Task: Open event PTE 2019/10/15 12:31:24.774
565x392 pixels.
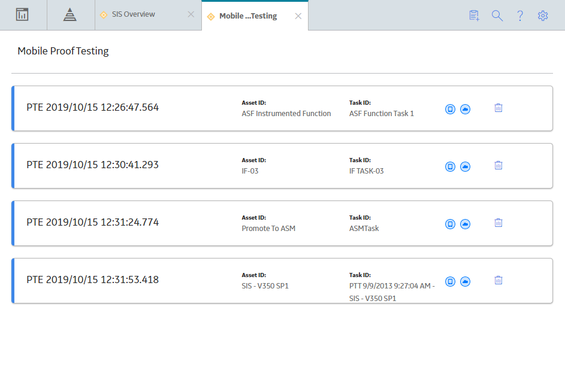Action: coord(93,222)
